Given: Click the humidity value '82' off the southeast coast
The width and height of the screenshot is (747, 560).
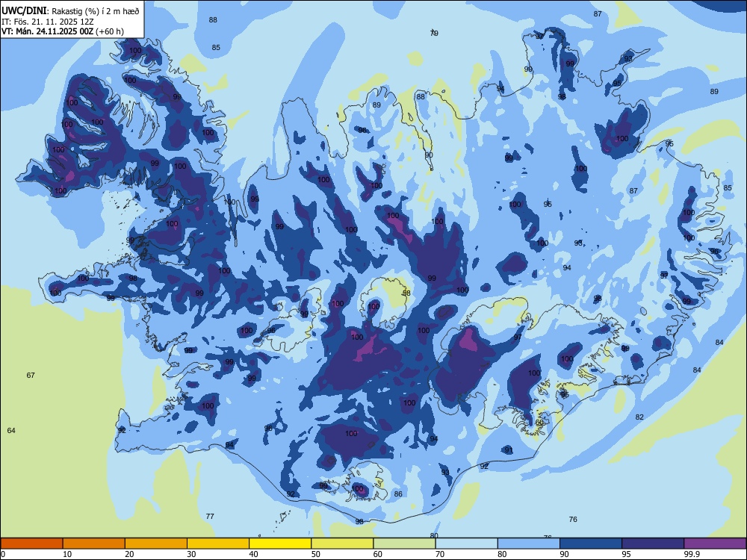Looking at the screenshot, I should (x=639, y=417).
